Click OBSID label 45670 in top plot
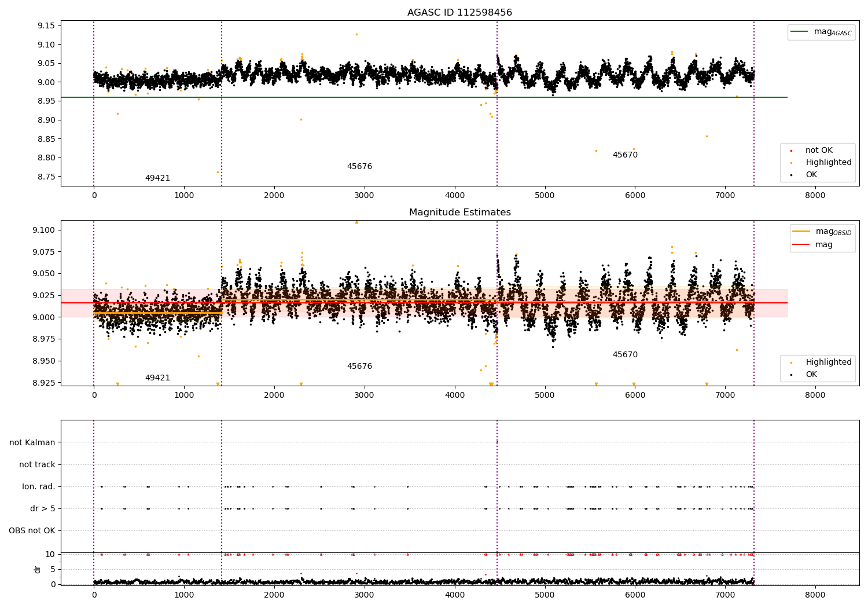The image size is (868, 608). 625,155
